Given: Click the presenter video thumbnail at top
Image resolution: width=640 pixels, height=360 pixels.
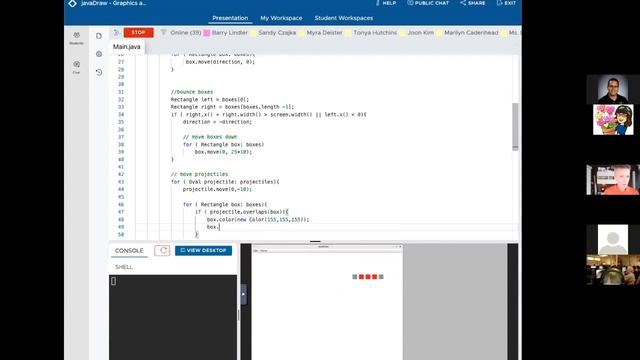Looking at the screenshot, I should tap(613, 89).
